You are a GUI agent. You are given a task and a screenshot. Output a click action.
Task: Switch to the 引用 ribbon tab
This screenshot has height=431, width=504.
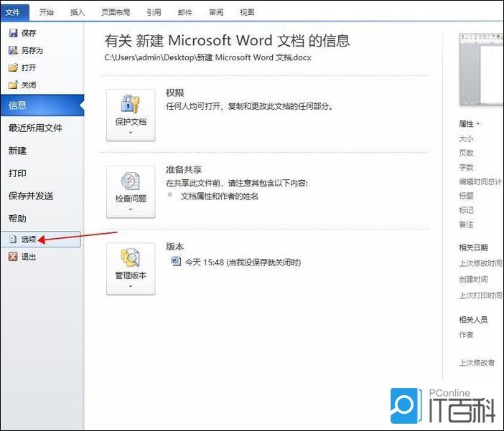point(154,12)
